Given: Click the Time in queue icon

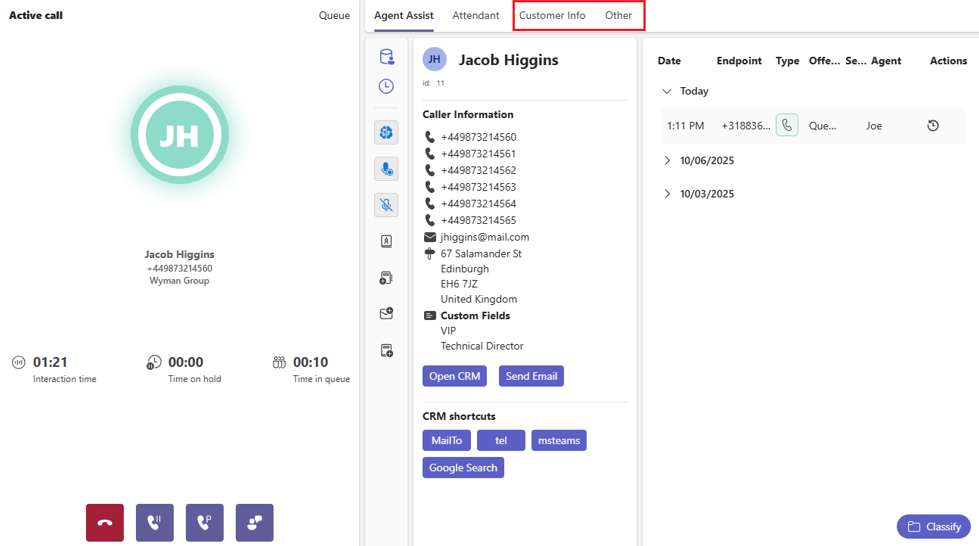Looking at the screenshot, I should pos(279,362).
